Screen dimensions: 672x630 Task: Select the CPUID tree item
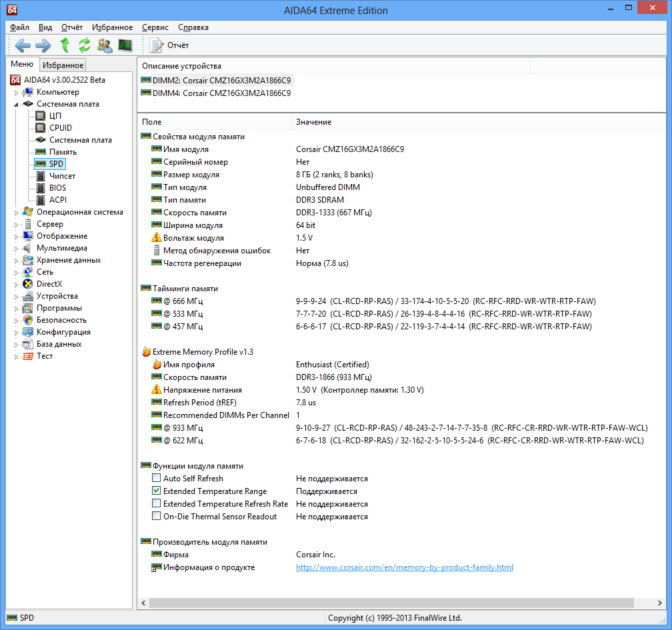61,128
